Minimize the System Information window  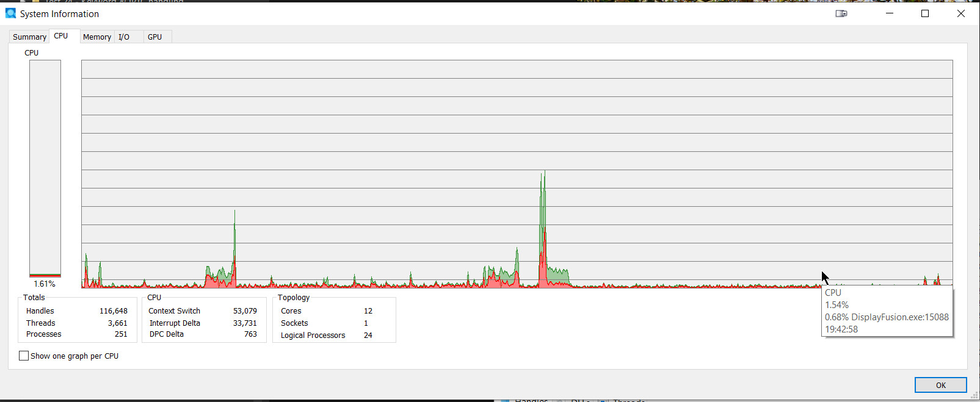pos(890,13)
